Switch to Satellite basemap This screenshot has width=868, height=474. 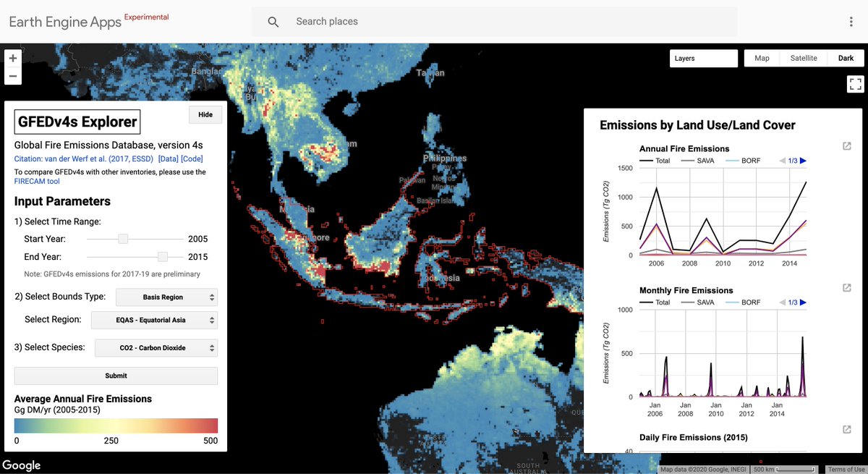point(804,58)
